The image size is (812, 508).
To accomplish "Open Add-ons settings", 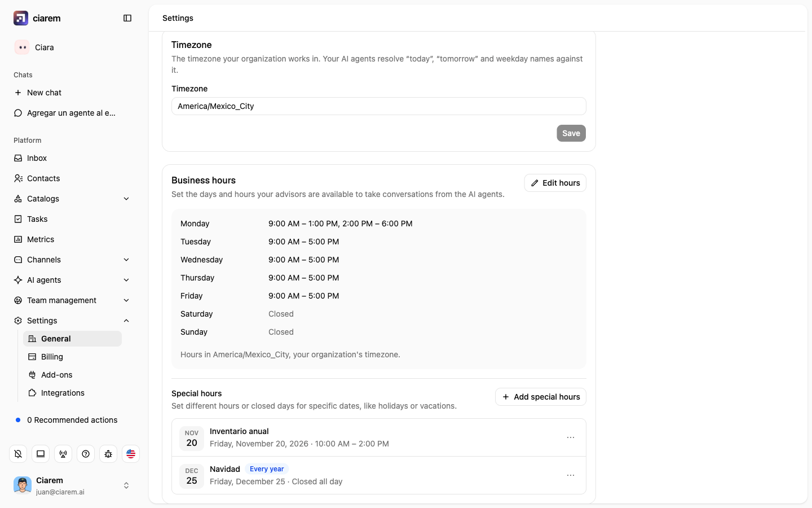I will [x=72, y=375].
